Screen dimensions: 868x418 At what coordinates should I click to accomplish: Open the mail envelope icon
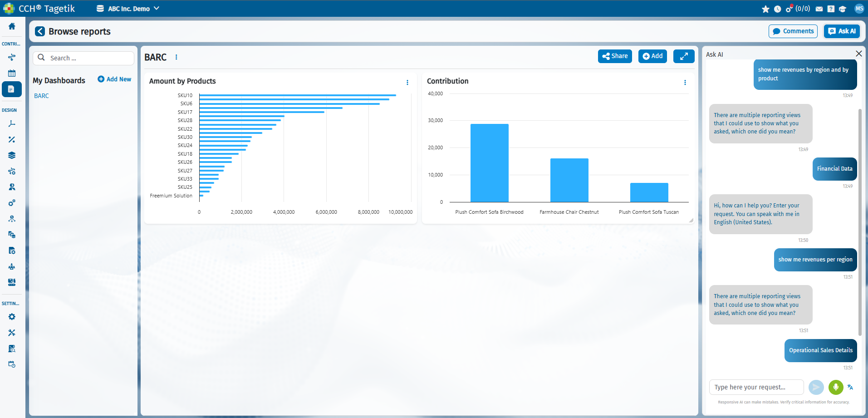[819, 9]
